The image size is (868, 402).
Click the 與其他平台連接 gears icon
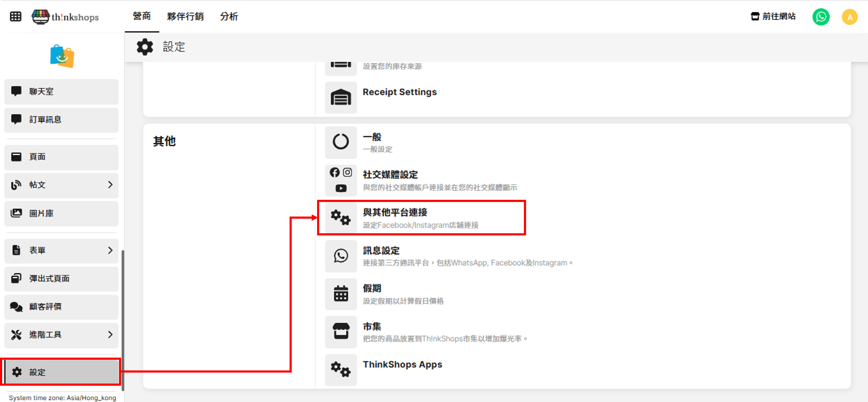click(x=341, y=218)
